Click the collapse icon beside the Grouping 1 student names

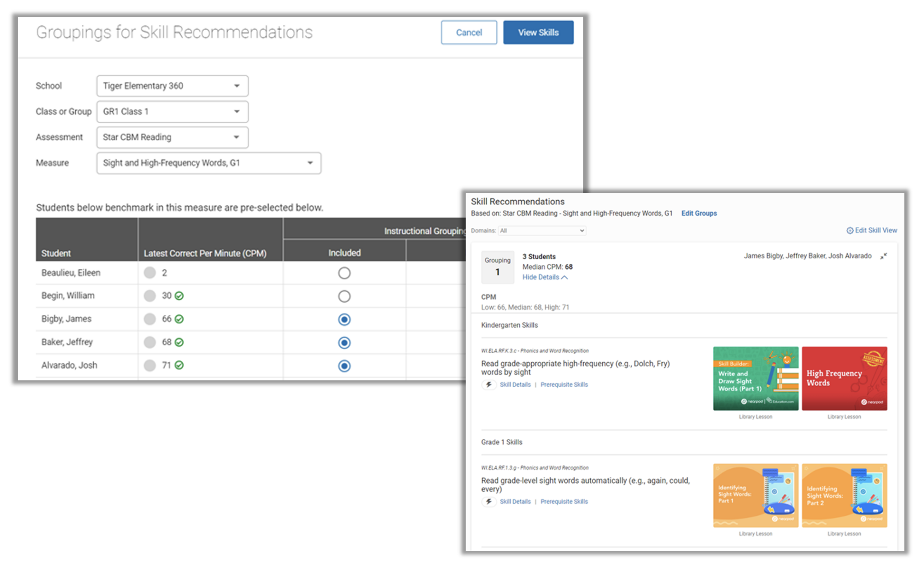click(x=883, y=256)
